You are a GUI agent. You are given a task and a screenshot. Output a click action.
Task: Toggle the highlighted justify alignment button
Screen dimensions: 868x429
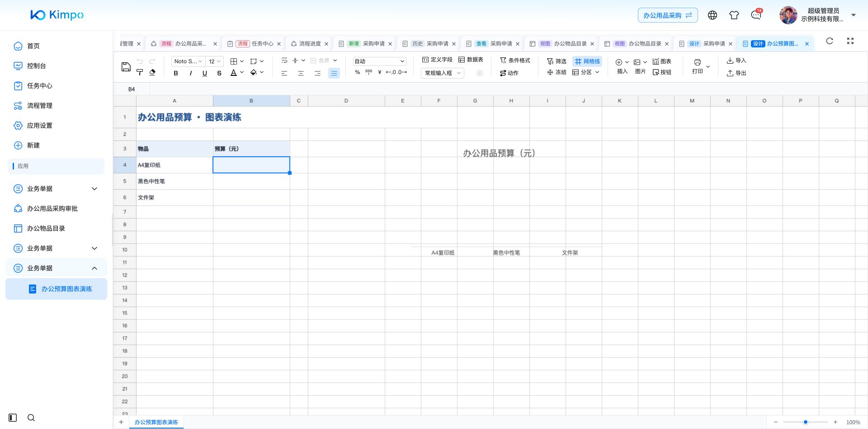pos(334,73)
